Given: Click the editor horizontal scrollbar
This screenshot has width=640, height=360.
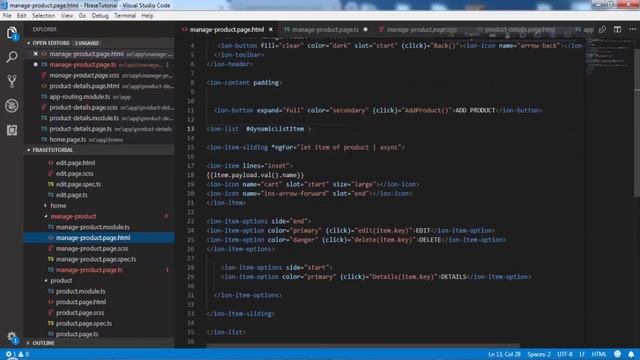Looking at the screenshot, I should (x=363, y=346).
